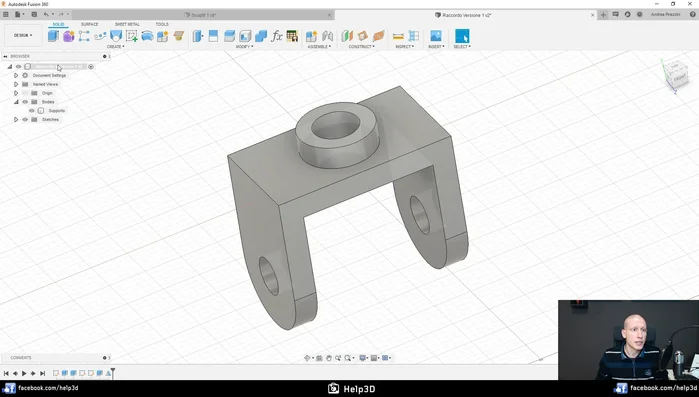This screenshot has height=397, width=699.
Task: Select the purple Create Form tool icon
Action: (x=68, y=36)
